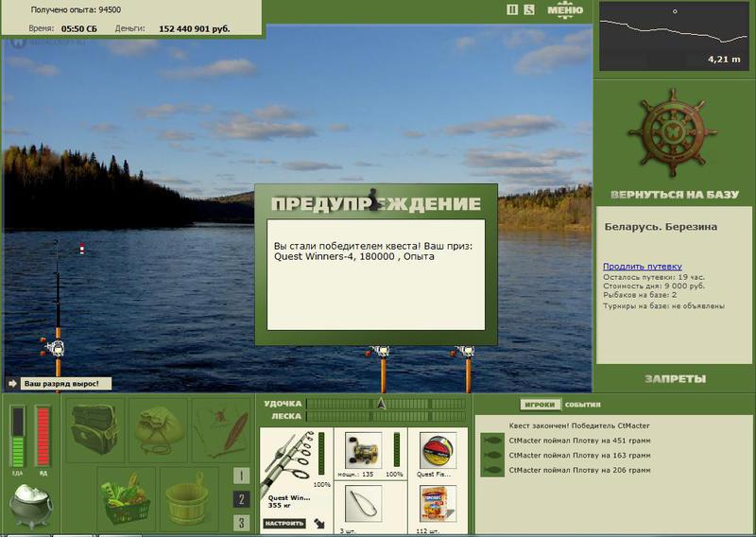Click 'Стоимость дня: 9 000 руб.' text
This screenshot has width=756, height=537.
[654, 286]
